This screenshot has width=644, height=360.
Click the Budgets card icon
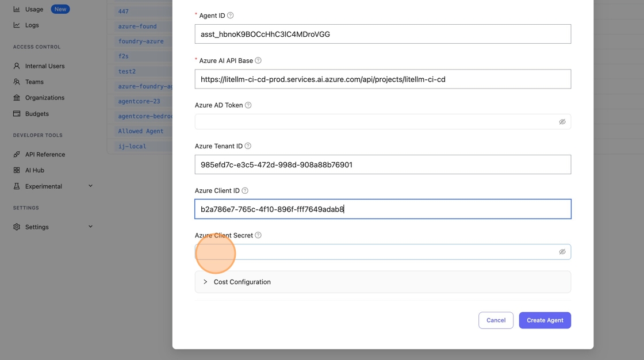(17, 114)
